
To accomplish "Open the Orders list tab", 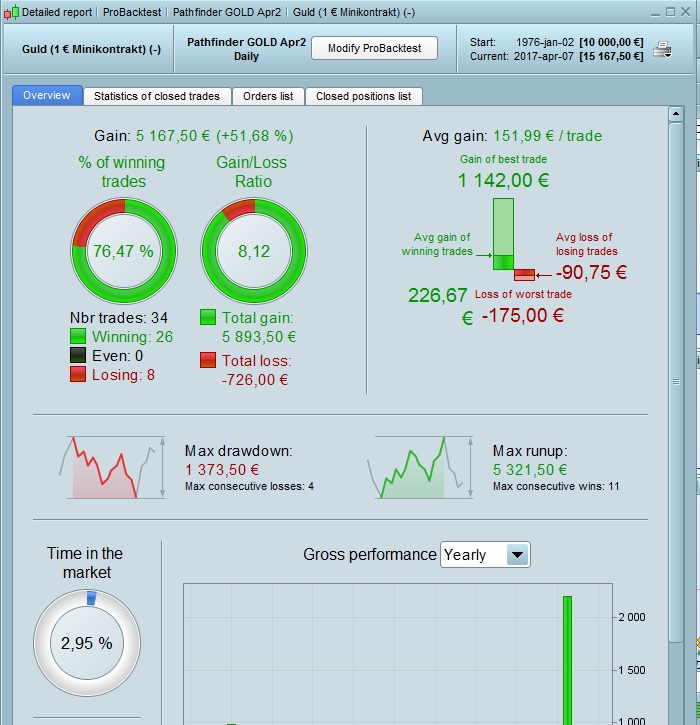I will coord(268,96).
